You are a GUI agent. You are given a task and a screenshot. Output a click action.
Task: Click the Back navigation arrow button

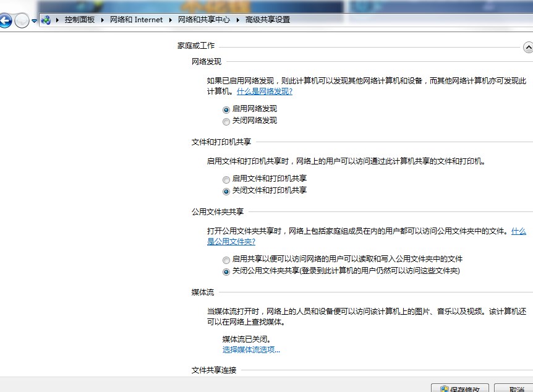[x=5, y=20]
